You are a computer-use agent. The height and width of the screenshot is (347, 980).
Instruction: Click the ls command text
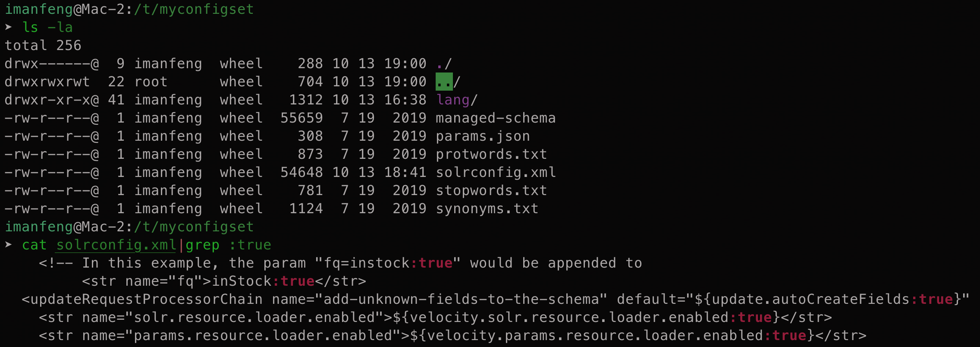click(30, 27)
